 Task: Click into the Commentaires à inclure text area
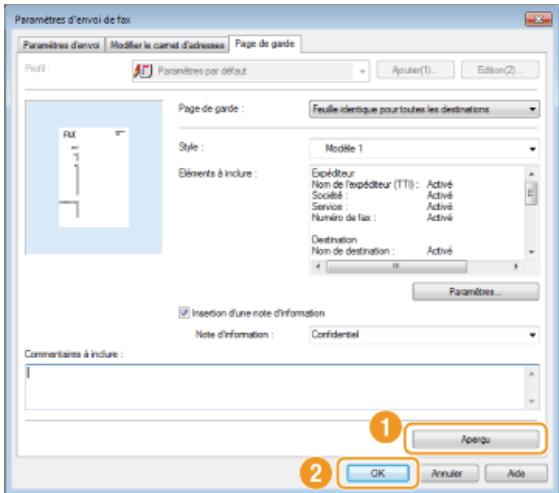pos(275,387)
